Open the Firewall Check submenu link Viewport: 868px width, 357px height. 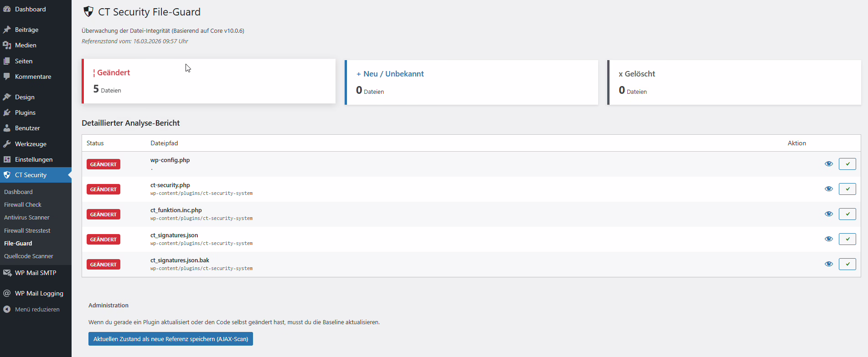point(23,204)
